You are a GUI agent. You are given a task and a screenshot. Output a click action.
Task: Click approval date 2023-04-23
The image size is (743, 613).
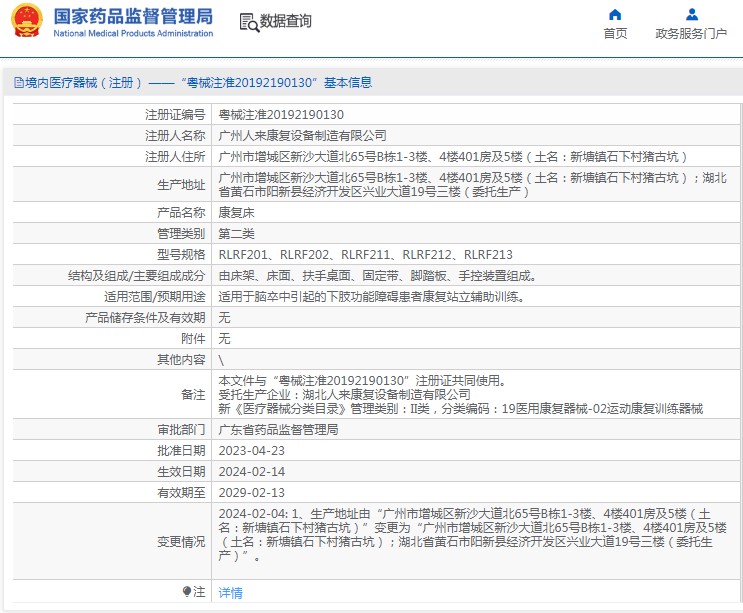pos(251,451)
